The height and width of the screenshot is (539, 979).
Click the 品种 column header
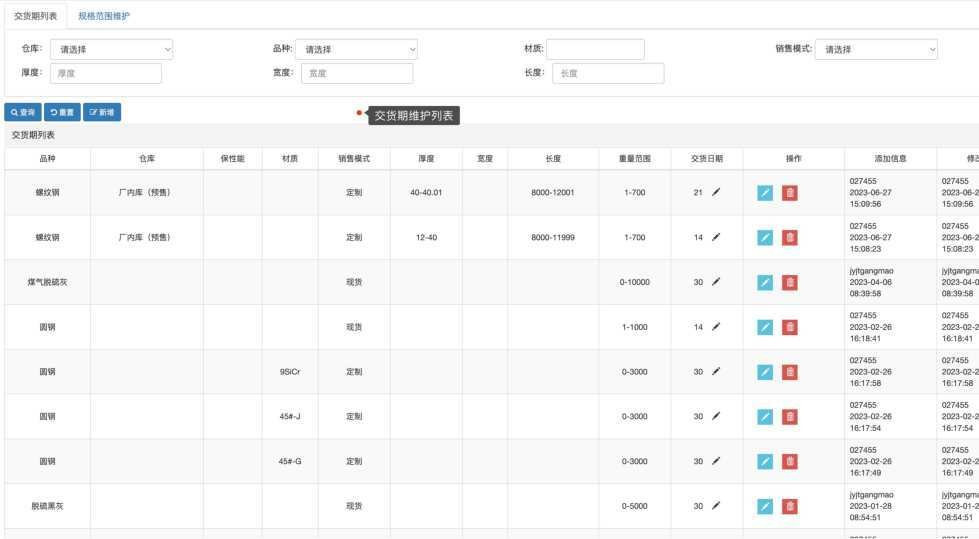point(47,159)
